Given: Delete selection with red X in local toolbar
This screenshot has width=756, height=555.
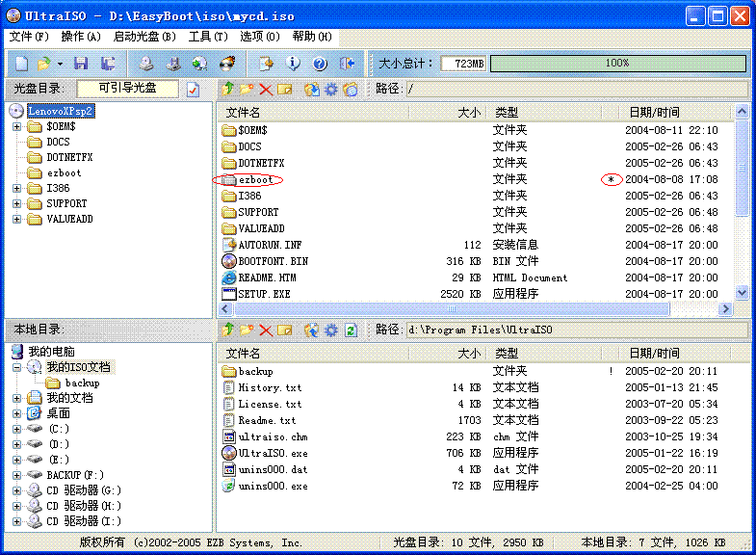Looking at the screenshot, I should [x=266, y=330].
